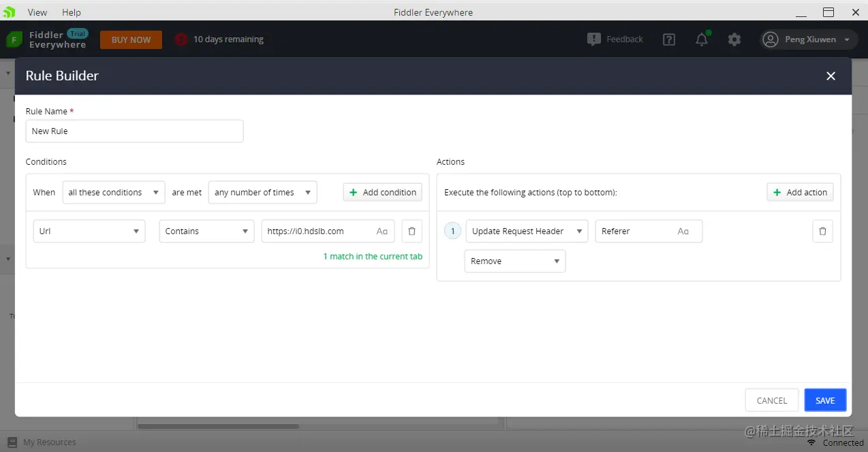Open the 'all these conditions' dropdown

click(x=114, y=193)
